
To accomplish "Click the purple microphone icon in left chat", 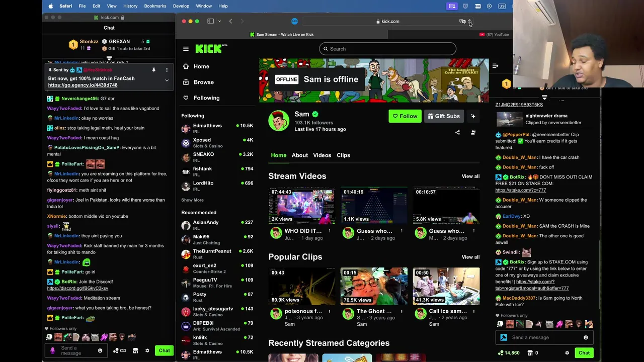I will click(52, 350).
